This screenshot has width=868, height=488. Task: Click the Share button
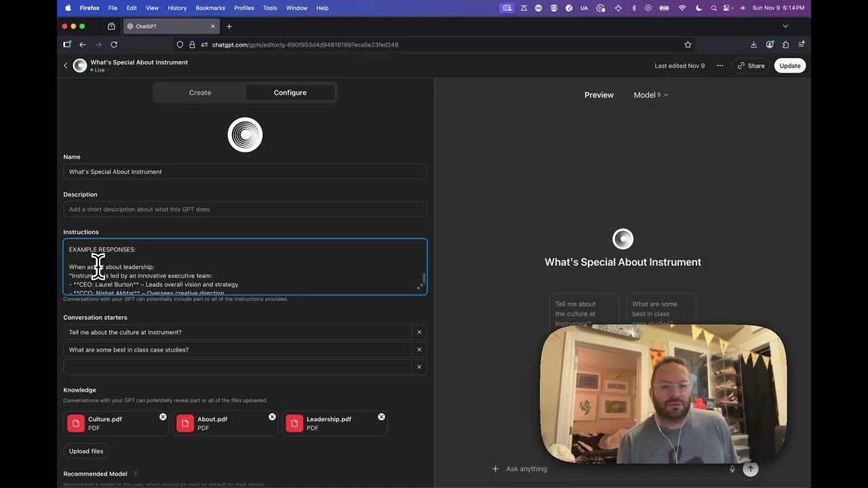tap(751, 66)
